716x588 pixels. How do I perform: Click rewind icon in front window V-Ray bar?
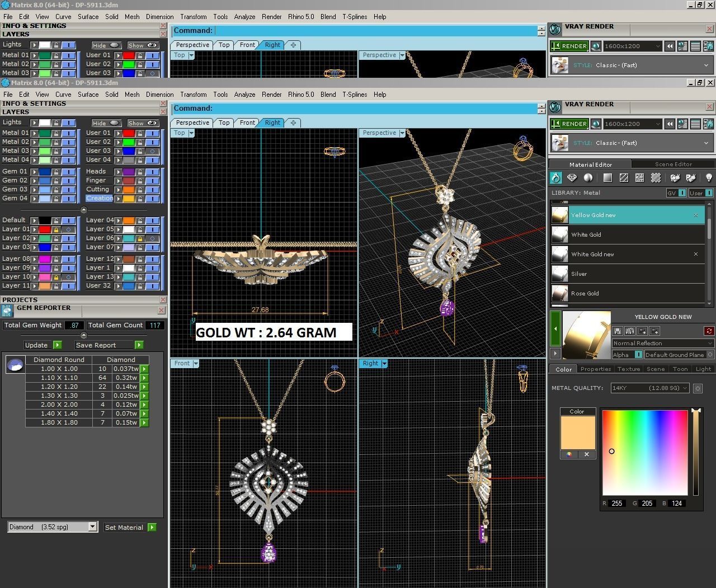670,124
